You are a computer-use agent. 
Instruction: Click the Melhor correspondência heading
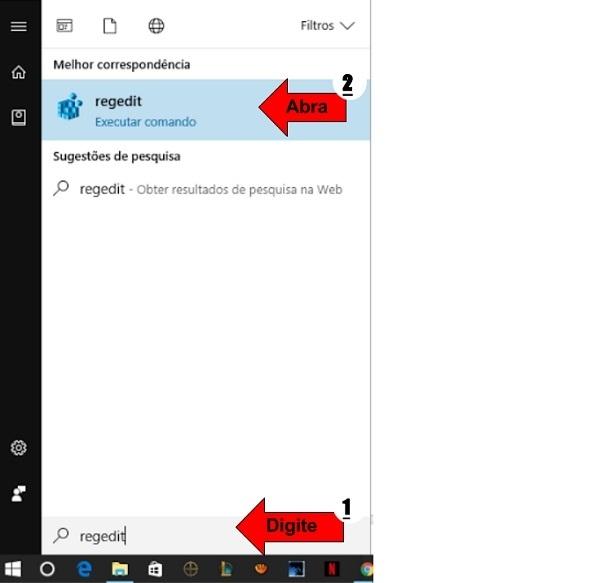122,65
